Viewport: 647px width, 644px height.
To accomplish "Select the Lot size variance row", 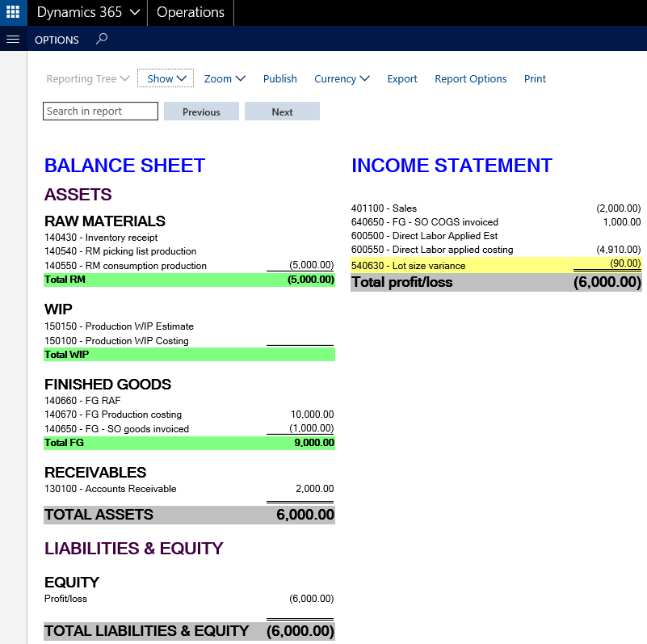I will pyautogui.click(x=408, y=265).
